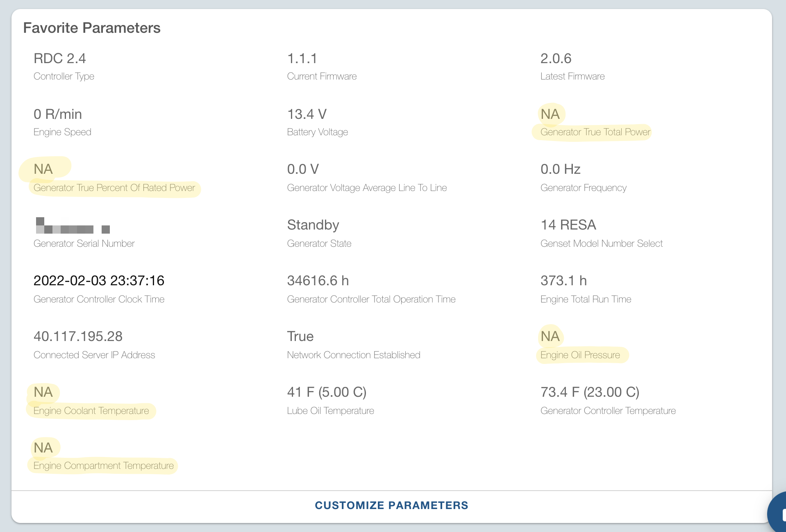The width and height of the screenshot is (786, 532).
Task: Click the Network Connection Established True value
Action: tap(300, 336)
